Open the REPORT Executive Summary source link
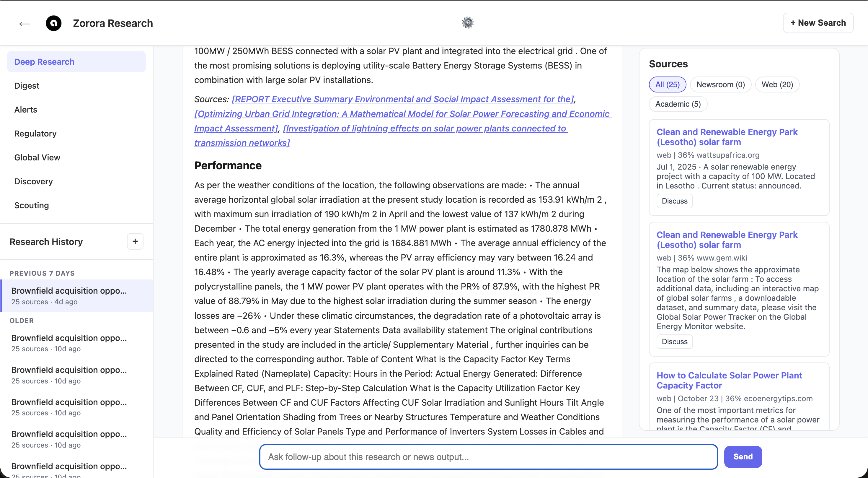 pos(402,99)
